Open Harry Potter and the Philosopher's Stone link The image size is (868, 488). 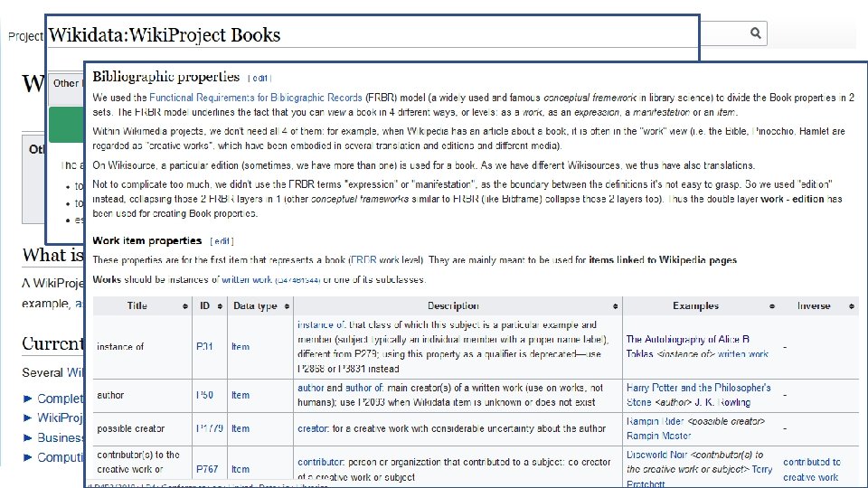tap(698, 395)
